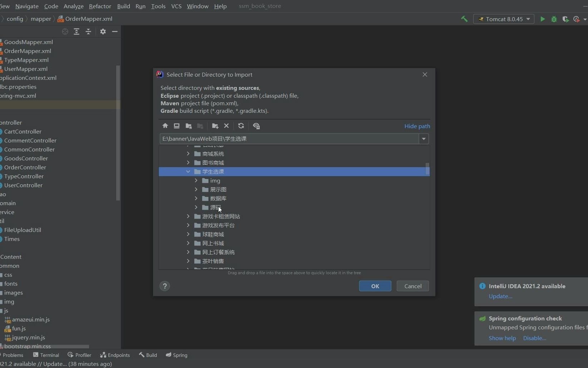Open the VCS menu

point(176,6)
